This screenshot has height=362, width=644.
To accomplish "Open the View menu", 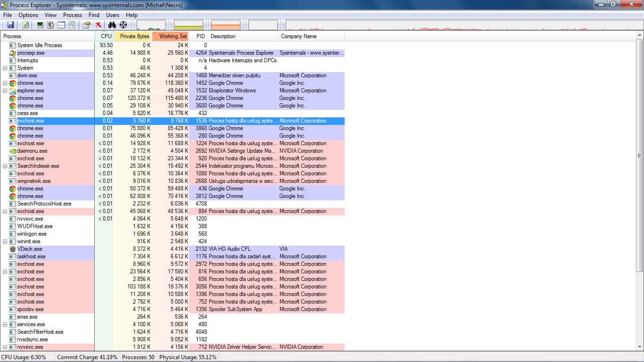I will point(50,15).
